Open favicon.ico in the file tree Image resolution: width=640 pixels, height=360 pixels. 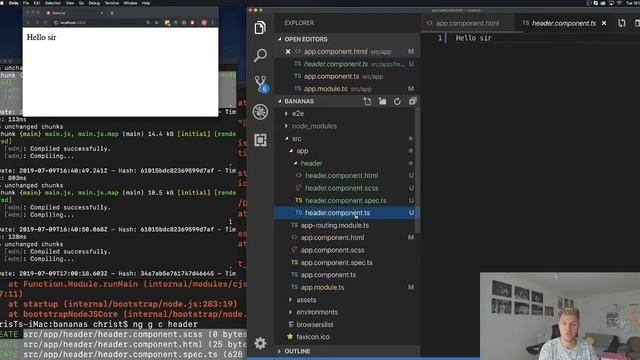[x=313, y=337]
